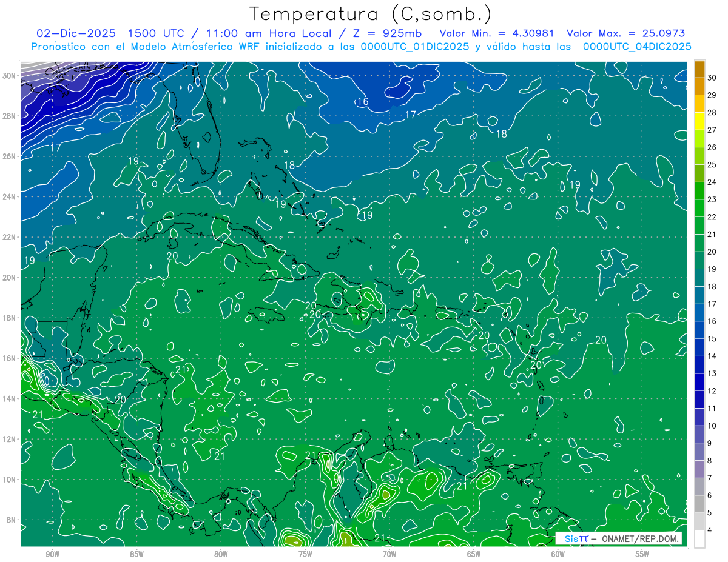Click the dark blue colorbar swatch between 11 and 12

(x=699, y=400)
